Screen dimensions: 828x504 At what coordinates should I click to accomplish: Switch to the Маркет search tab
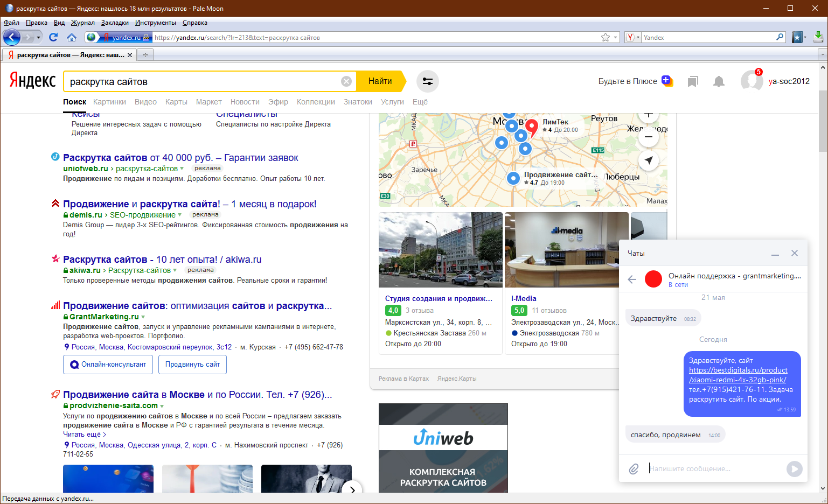click(208, 102)
